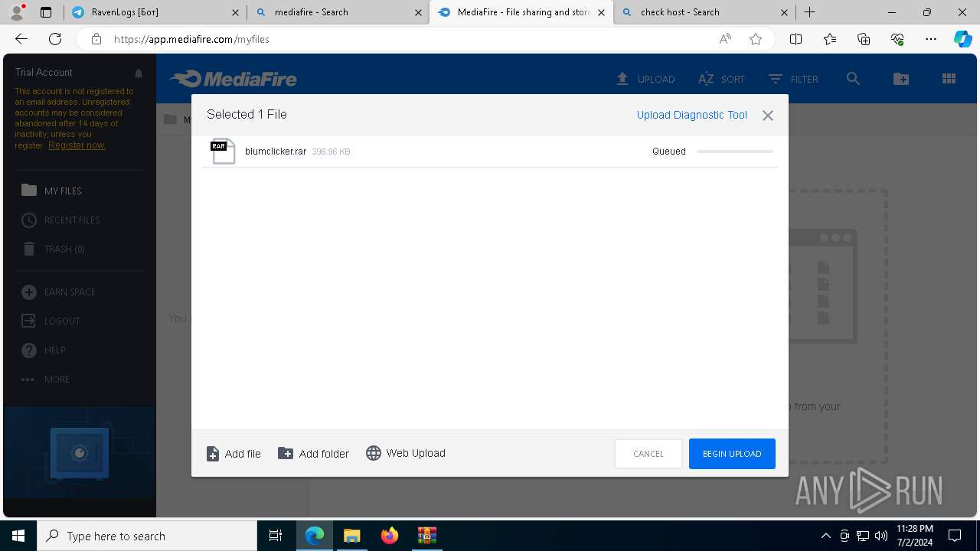Select the blumclicker.rar file row

click(x=490, y=152)
